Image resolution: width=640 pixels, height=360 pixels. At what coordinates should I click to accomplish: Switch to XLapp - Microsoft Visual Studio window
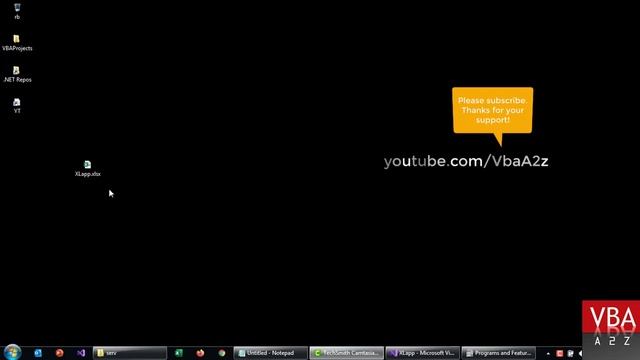[423, 353]
